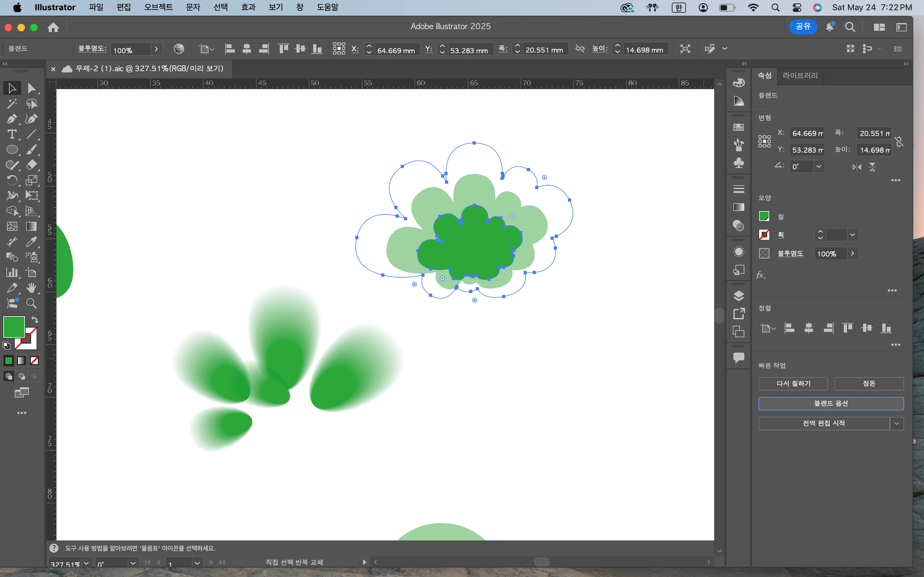
Task: Activate the Zoom tool
Action: coord(31,303)
